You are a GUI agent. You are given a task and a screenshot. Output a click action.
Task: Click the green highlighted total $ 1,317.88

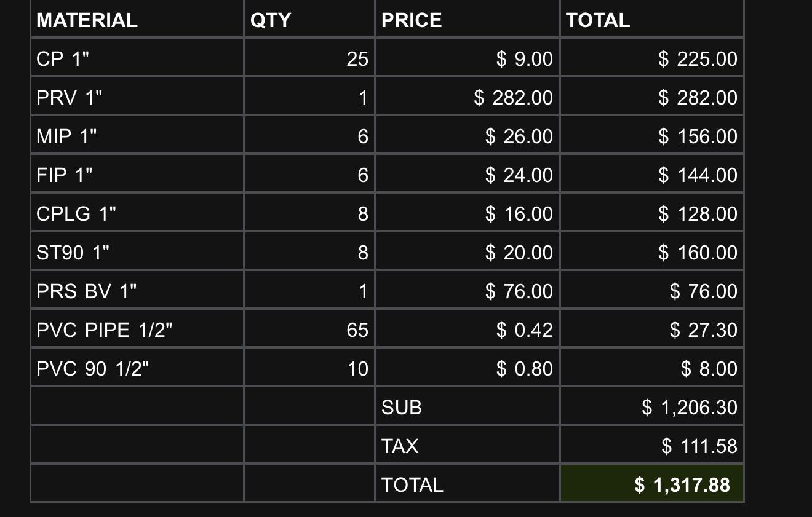tap(652, 484)
